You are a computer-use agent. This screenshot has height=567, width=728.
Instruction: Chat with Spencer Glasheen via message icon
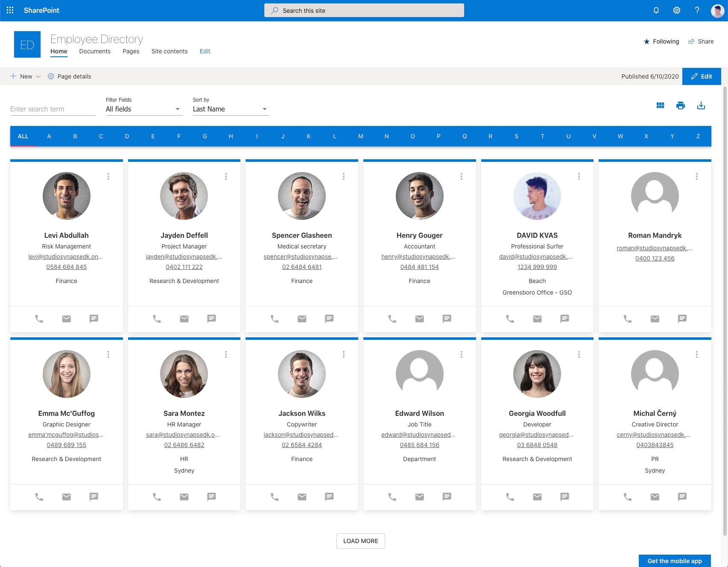coord(329,319)
